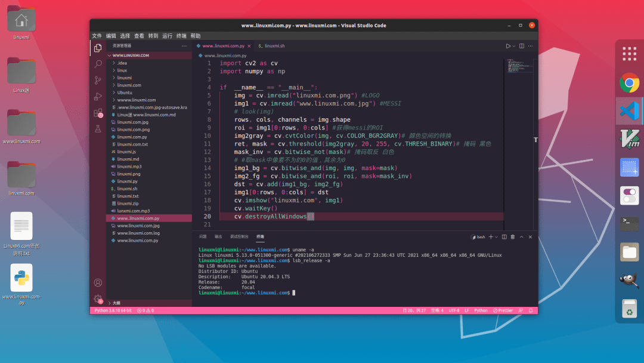This screenshot has height=363, width=644.
Task: Open the Manage gear menu
Action: coord(97,299)
